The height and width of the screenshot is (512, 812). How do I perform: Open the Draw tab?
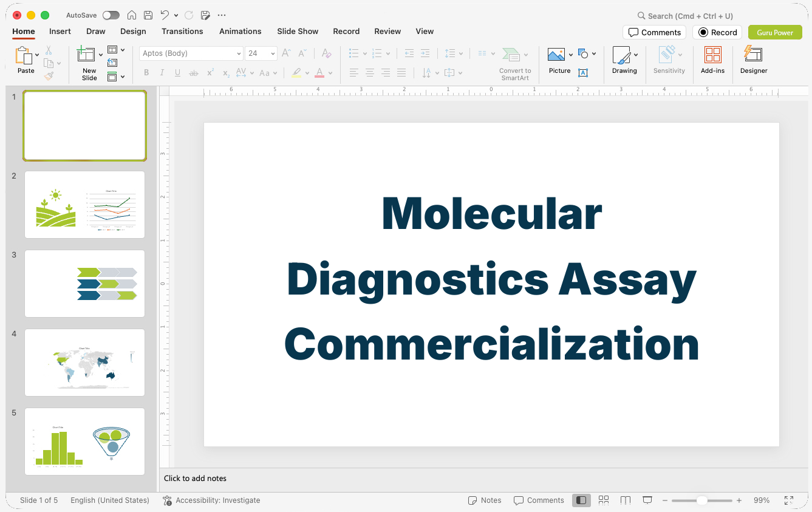(x=96, y=31)
